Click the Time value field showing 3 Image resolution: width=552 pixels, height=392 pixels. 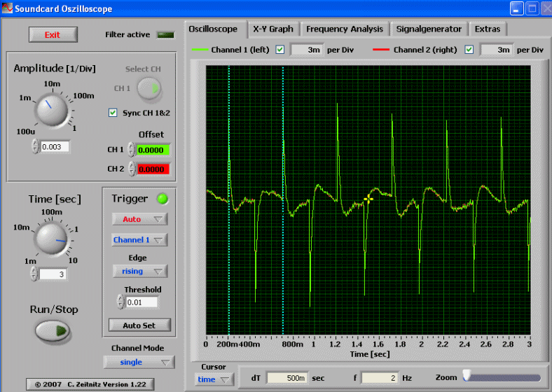(53, 274)
